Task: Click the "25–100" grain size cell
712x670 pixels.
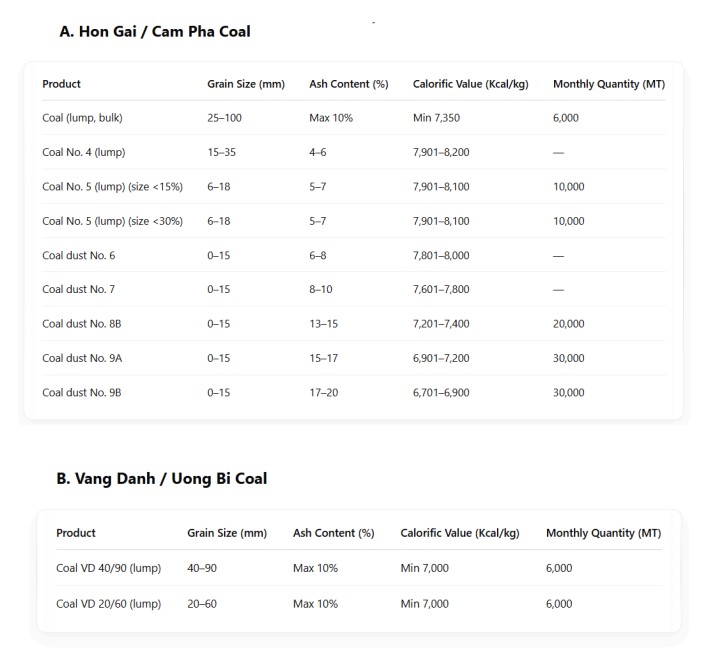Action: (x=224, y=118)
